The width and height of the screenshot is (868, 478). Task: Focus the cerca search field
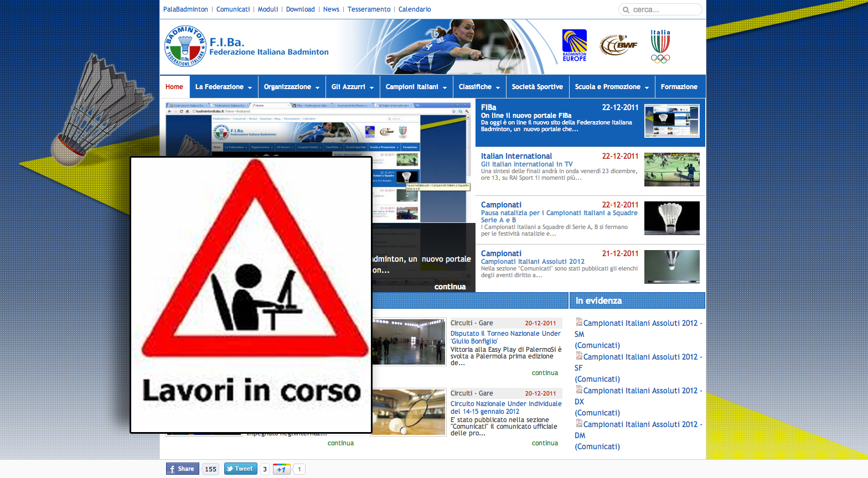[660, 9]
